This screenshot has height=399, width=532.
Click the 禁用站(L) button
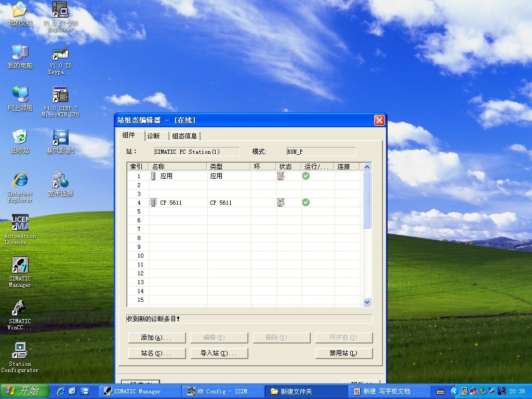pos(344,353)
